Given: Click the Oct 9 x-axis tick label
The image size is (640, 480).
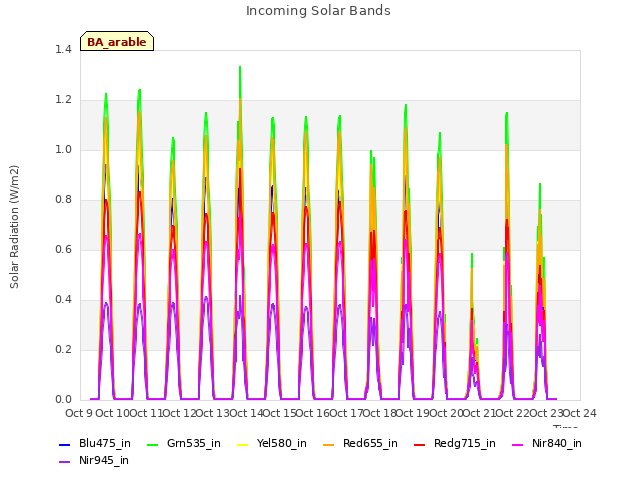Looking at the screenshot, I should coord(79,413).
